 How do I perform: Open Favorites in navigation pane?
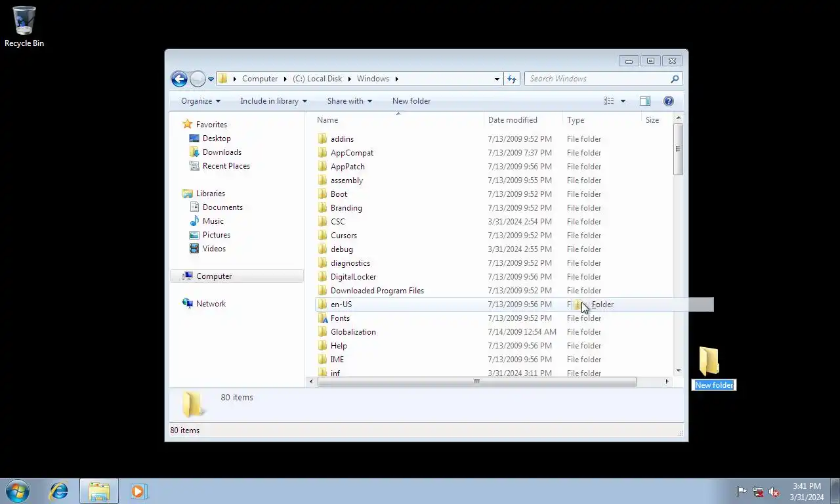point(211,125)
